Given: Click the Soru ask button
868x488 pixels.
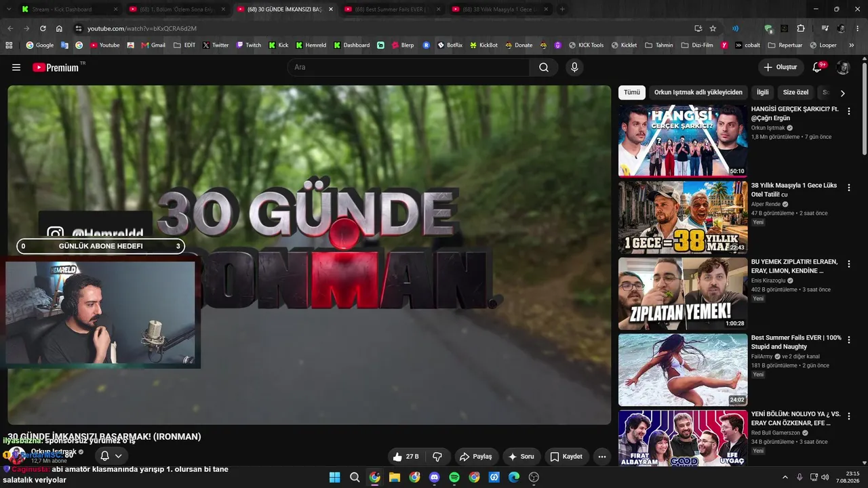Looking at the screenshot, I should point(521,457).
